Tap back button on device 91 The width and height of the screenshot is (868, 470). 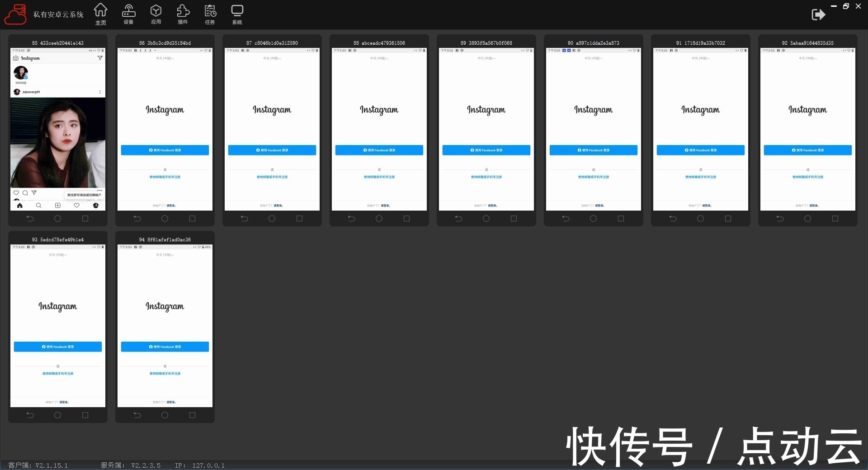click(x=673, y=219)
